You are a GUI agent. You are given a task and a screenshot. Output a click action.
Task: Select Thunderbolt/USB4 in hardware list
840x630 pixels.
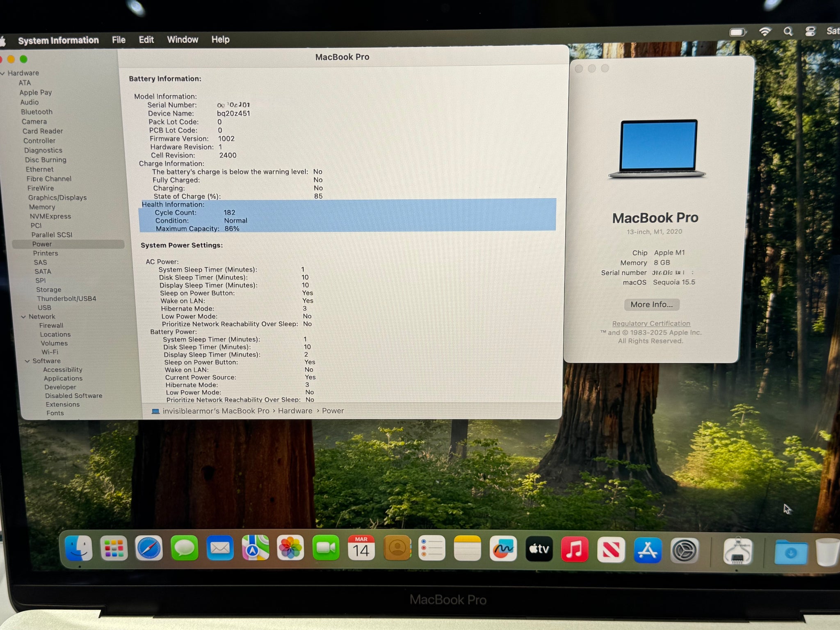(66, 299)
